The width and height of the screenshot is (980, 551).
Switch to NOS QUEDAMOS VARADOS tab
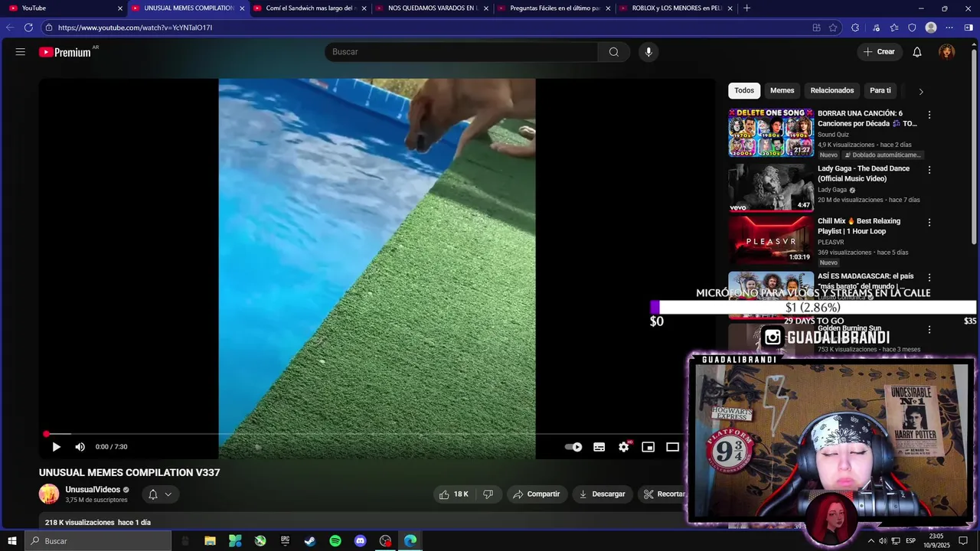point(430,8)
